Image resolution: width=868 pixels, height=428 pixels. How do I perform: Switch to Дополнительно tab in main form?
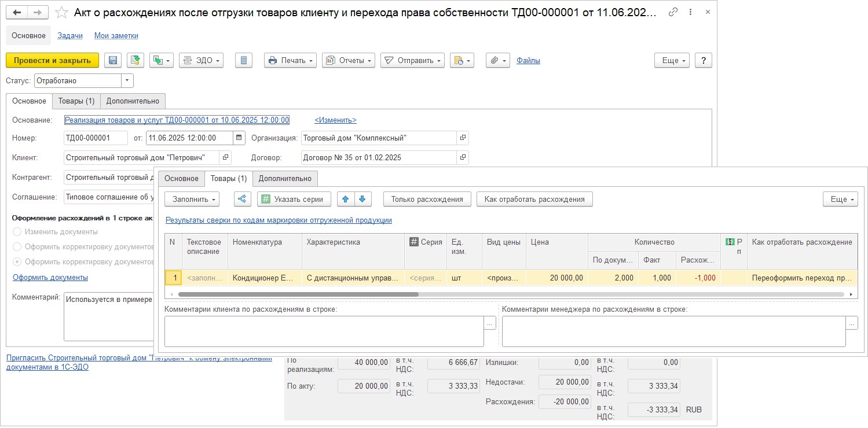click(133, 101)
